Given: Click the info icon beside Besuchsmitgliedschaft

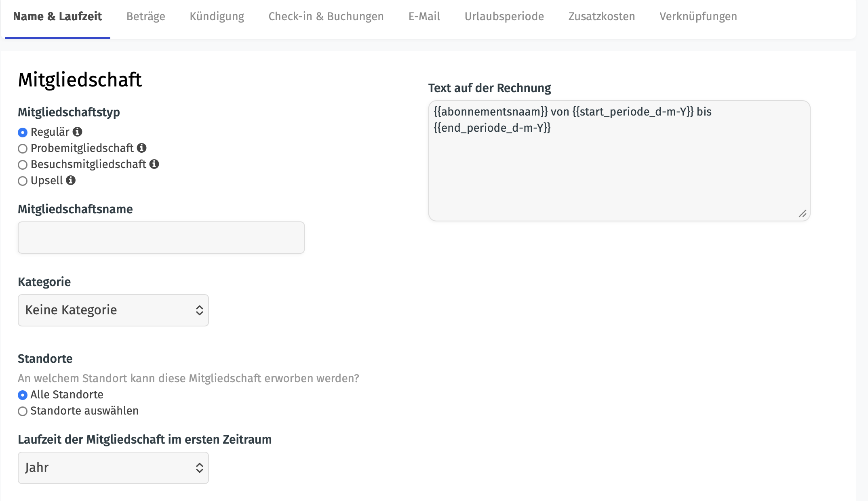Looking at the screenshot, I should pyautogui.click(x=154, y=164).
